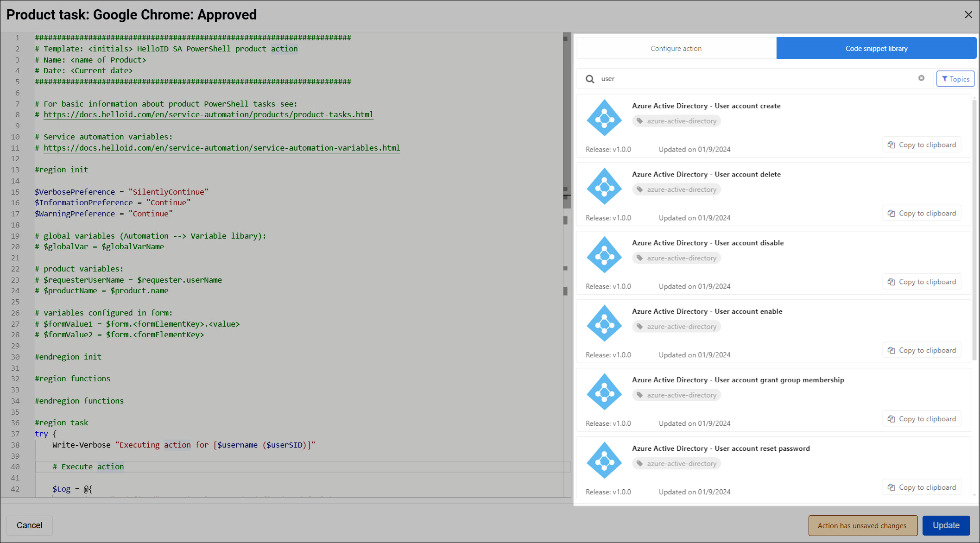Click line number 37 in the editor gutter
The width and height of the screenshot is (980, 543).
coord(15,434)
